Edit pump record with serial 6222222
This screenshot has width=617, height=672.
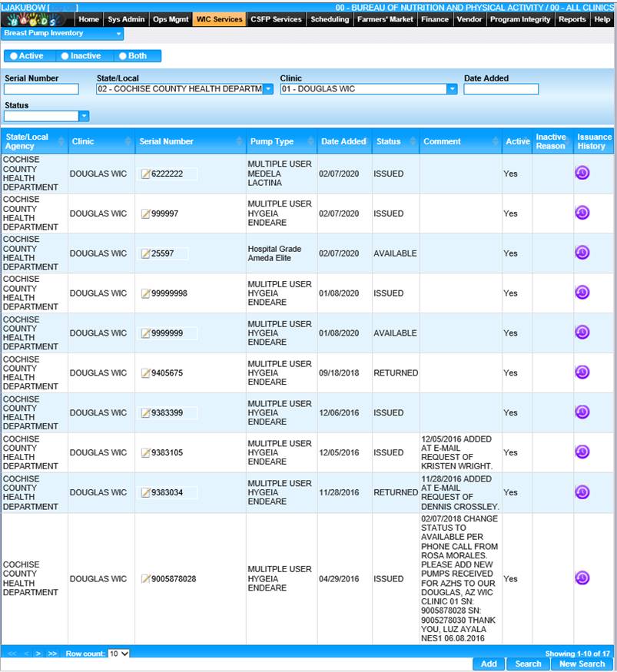(146, 174)
